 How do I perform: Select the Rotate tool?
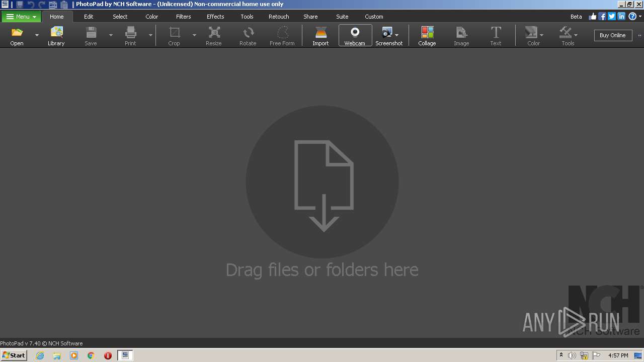tap(248, 36)
